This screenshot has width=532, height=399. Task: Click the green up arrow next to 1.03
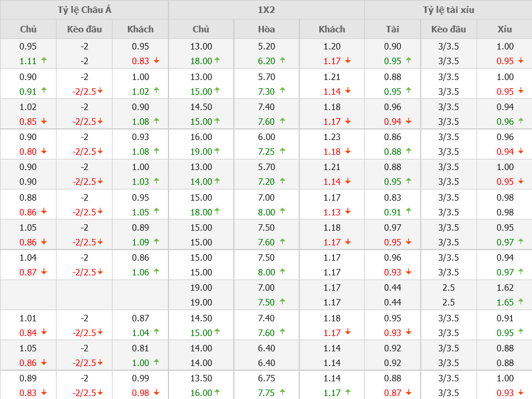(x=157, y=181)
